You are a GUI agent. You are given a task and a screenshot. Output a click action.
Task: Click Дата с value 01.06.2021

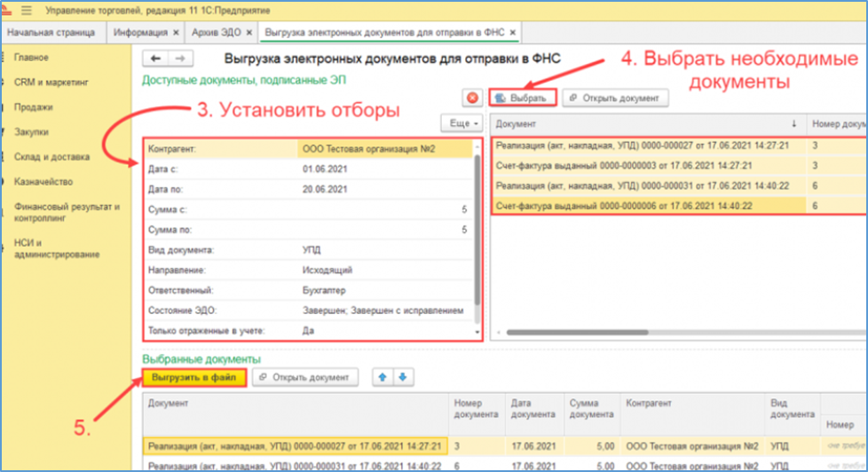click(325, 169)
